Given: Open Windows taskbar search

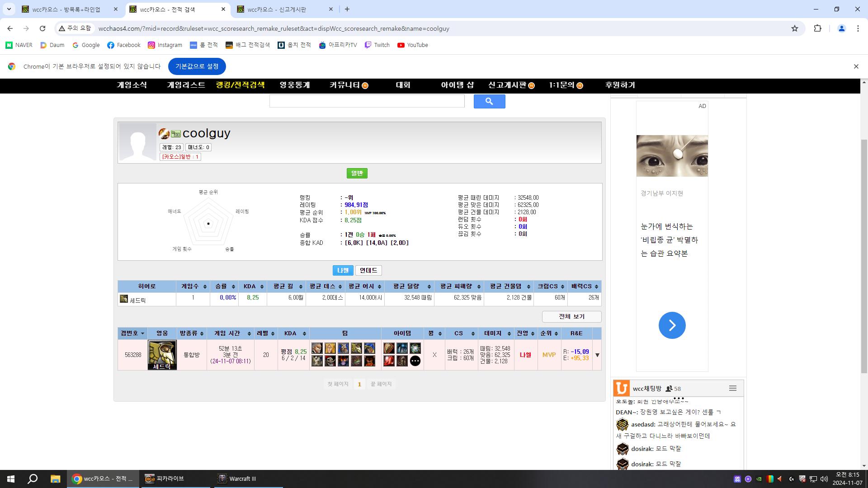Looking at the screenshot, I should coord(33,479).
